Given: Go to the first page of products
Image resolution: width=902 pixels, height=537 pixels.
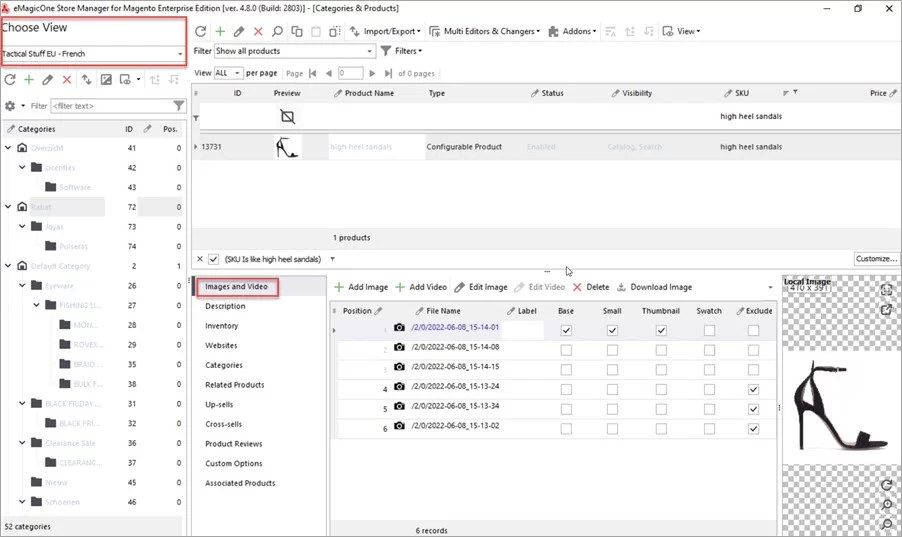Looking at the screenshot, I should click(x=312, y=73).
